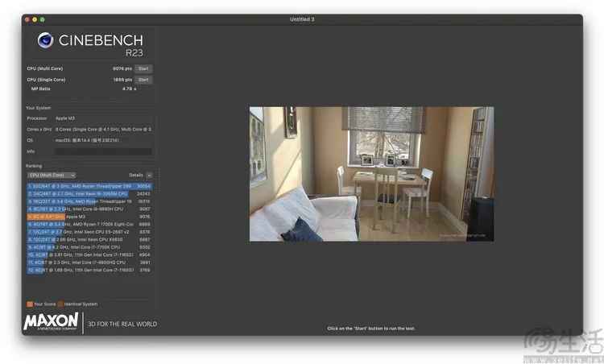Open the CPU (Multi Core) ranking dropdown
Screen dimensions: 604x364
(52, 175)
